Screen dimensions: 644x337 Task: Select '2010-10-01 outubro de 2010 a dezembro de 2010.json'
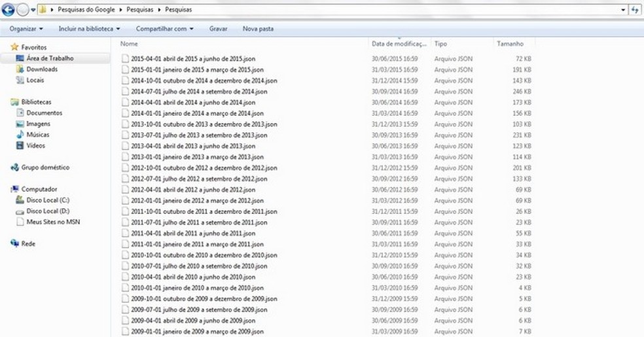tap(204, 255)
